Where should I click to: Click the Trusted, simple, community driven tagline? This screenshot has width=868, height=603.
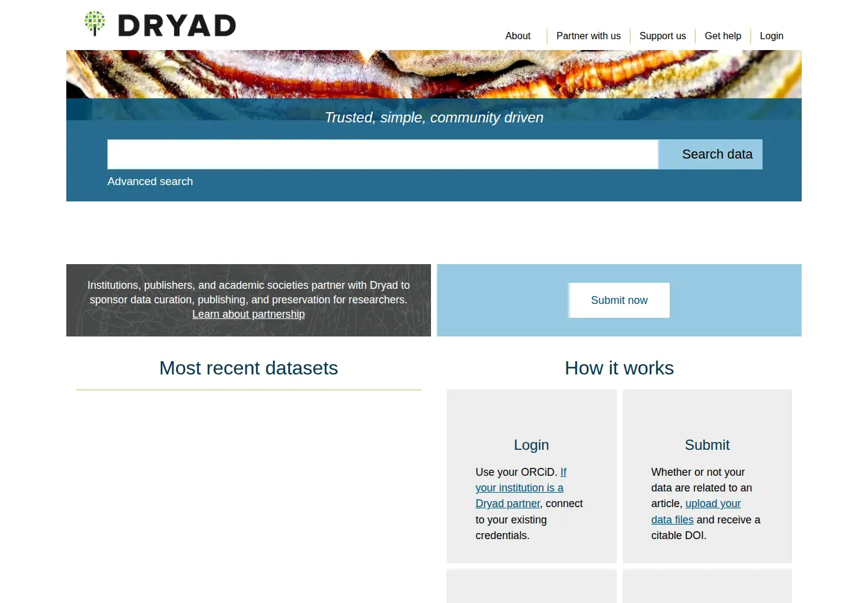point(434,118)
